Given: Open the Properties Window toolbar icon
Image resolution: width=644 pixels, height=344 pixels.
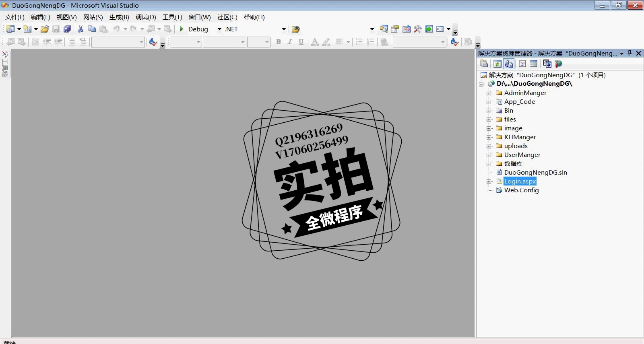Looking at the screenshot, I should (395, 29).
